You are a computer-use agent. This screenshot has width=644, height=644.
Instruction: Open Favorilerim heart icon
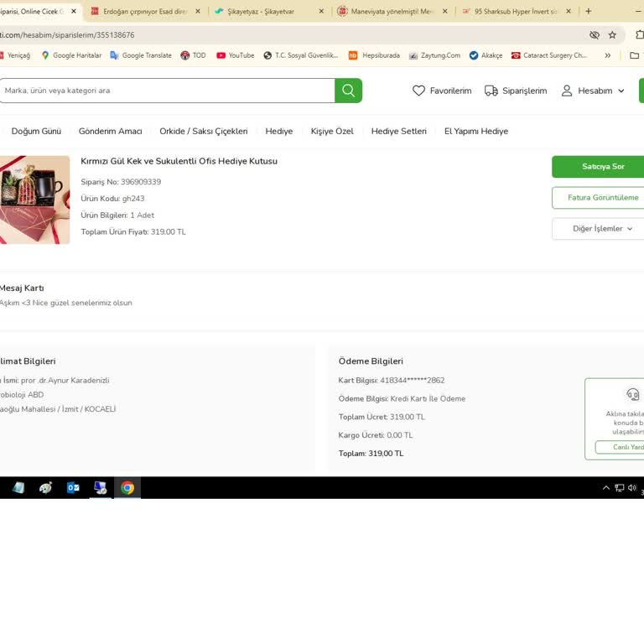[x=418, y=91]
